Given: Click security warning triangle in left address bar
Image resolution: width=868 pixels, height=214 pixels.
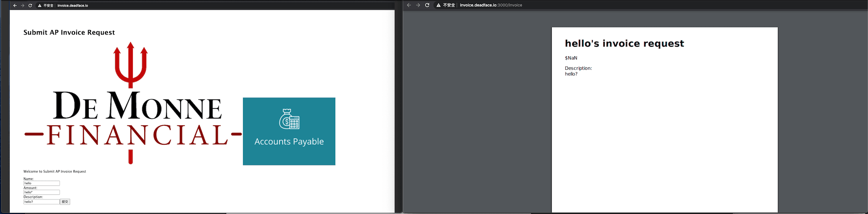Looking at the screenshot, I should pos(40,6).
